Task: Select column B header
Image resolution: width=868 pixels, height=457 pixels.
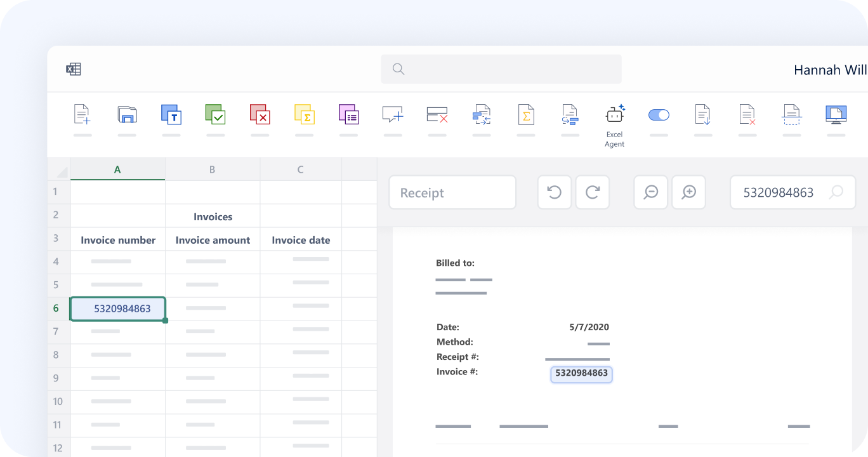Action: pyautogui.click(x=212, y=169)
